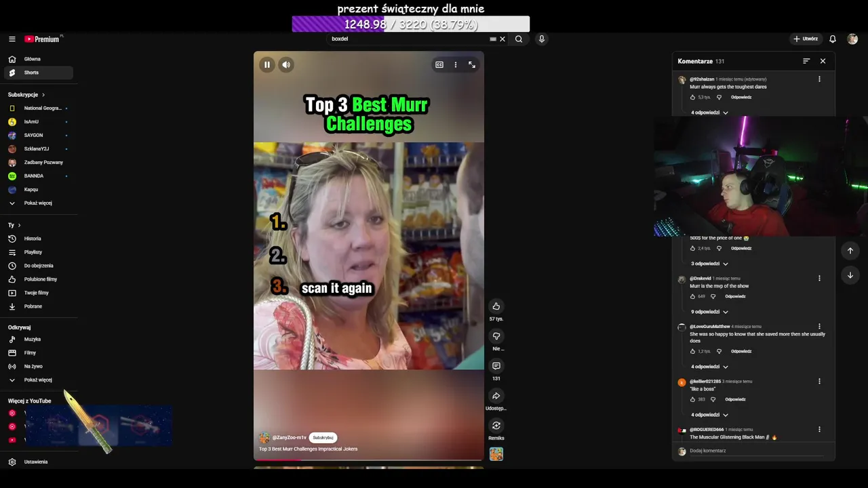Open Kapqu subscription channel

(39, 190)
